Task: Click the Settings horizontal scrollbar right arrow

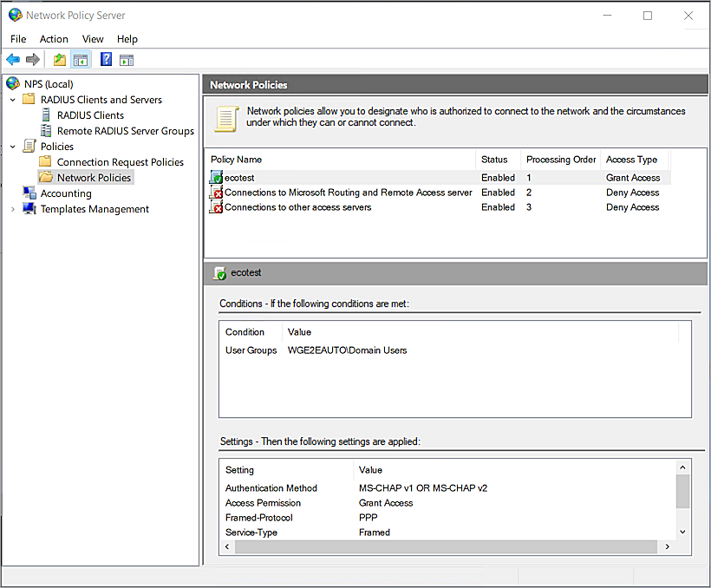Action: 667,547
